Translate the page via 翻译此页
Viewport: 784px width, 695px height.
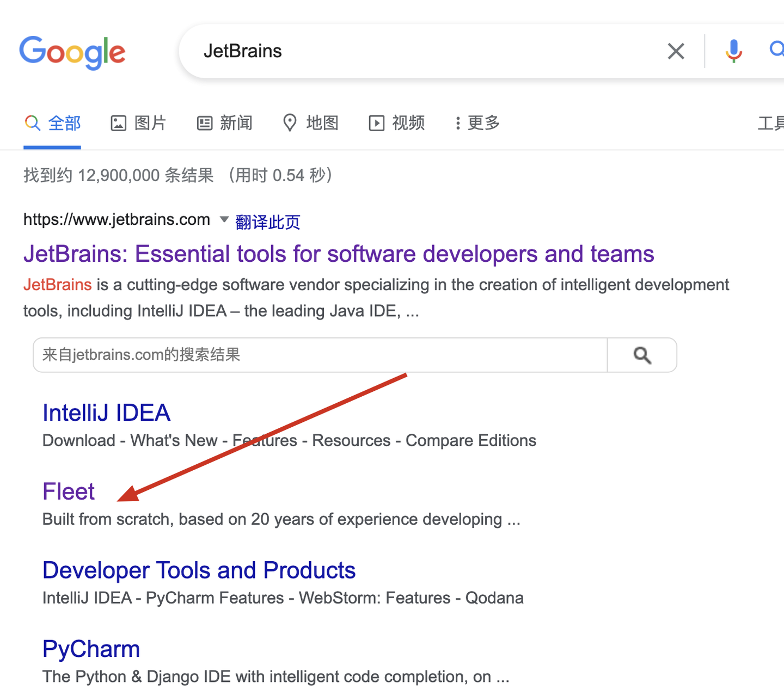coord(267,222)
